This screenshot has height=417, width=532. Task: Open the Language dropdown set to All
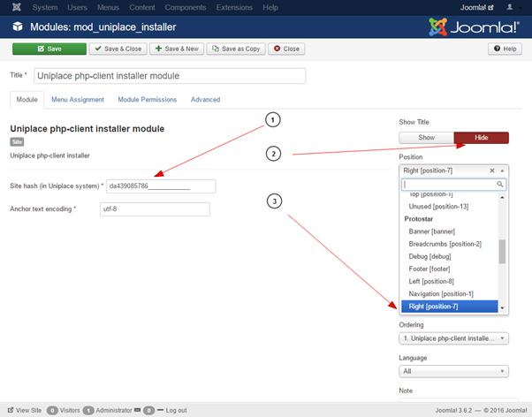[453, 371]
